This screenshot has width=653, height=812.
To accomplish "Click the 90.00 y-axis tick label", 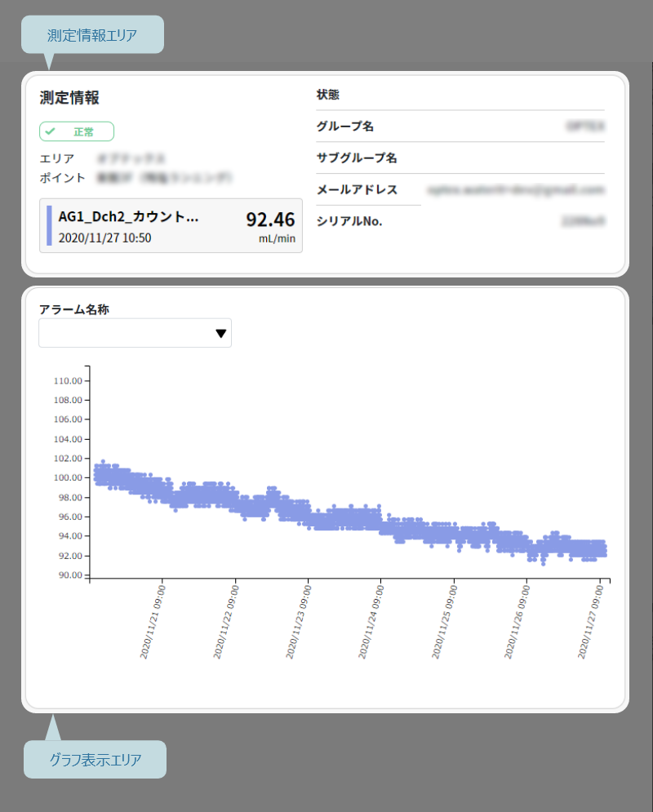I will (70, 575).
